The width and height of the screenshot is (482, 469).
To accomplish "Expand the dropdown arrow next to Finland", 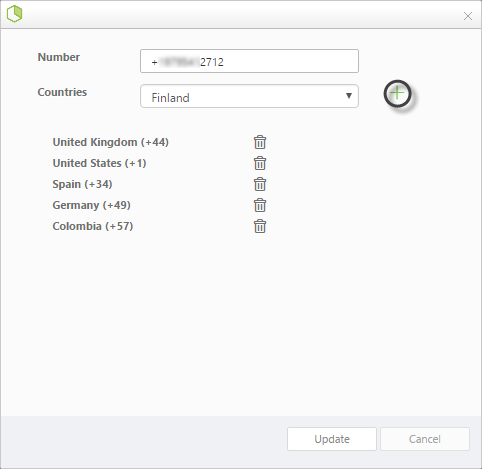I will tap(349, 96).
